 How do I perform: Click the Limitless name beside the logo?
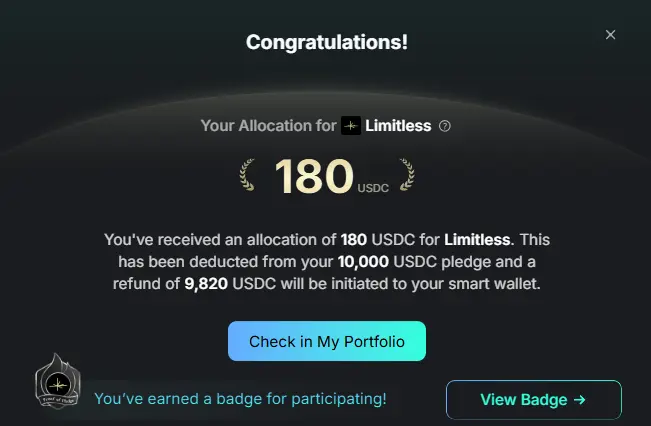[398, 126]
